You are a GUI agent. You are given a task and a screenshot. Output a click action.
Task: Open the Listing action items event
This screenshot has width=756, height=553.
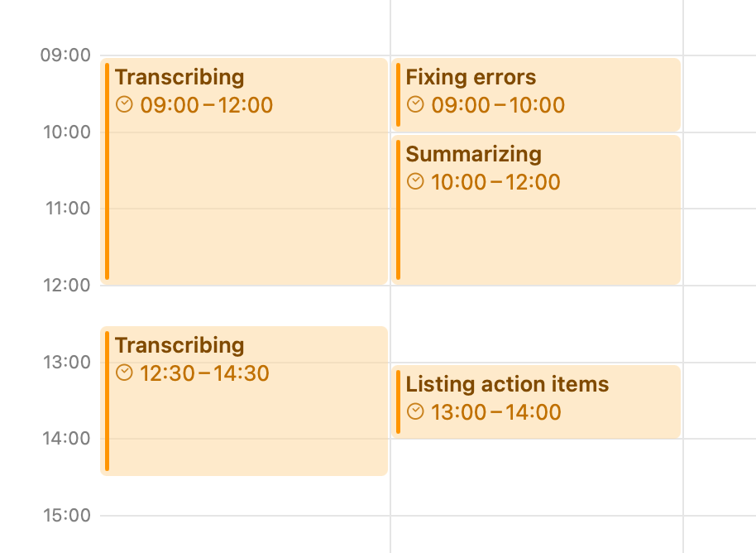click(x=536, y=402)
